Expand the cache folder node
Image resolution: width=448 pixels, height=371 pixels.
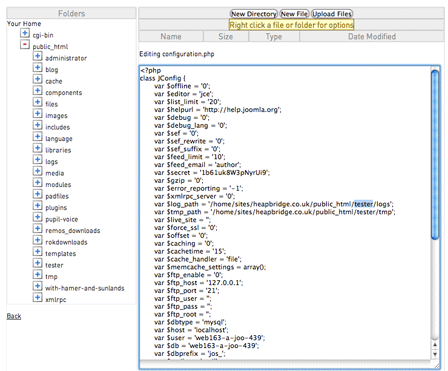coord(38,79)
